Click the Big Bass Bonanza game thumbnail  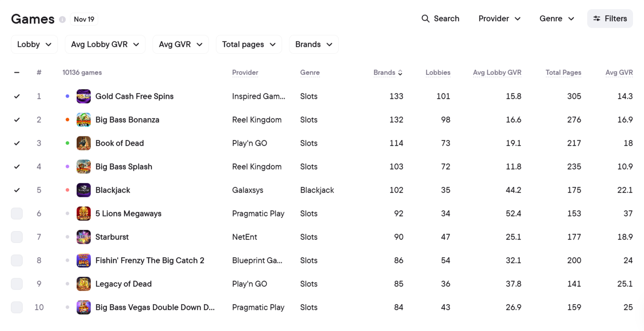(83, 120)
